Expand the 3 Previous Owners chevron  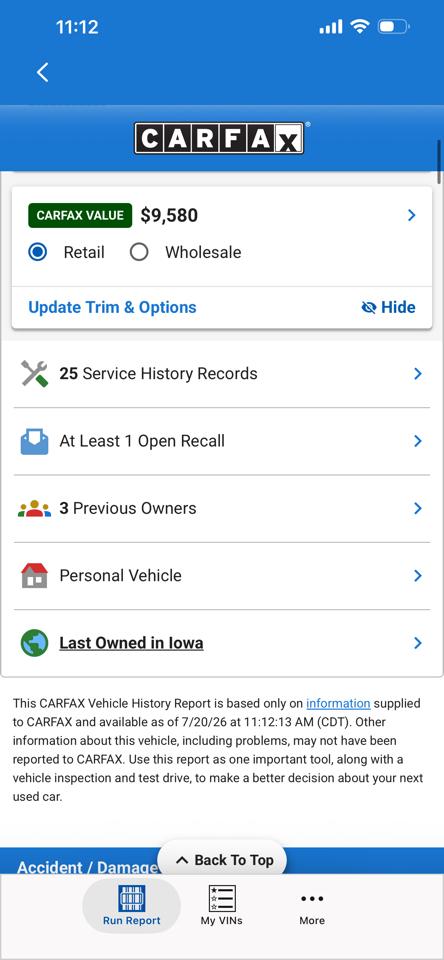pos(418,508)
